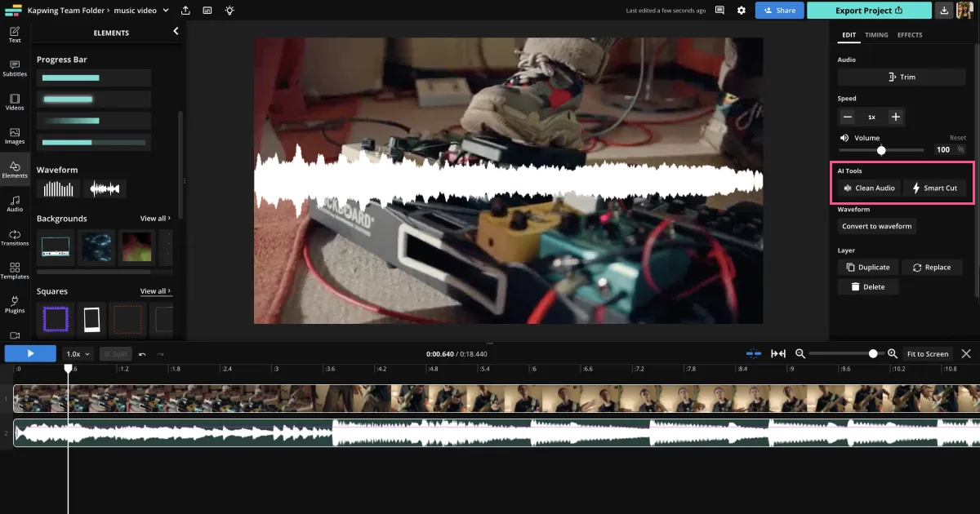Switch to the Timing tab
The width and height of the screenshot is (980, 514).
[x=876, y=35]
